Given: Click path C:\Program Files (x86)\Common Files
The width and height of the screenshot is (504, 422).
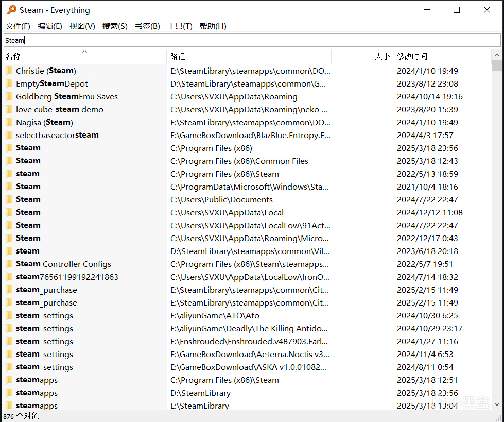Looking at the screenshot, I should pyautogui.click(x=239, y=161).
